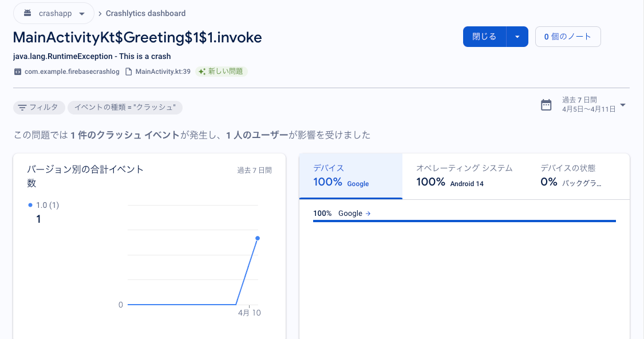The image size is (644, 339).
Task: Expand the arrow next to 閉じる
Action: pyautogui.click(x=517, y=37)
